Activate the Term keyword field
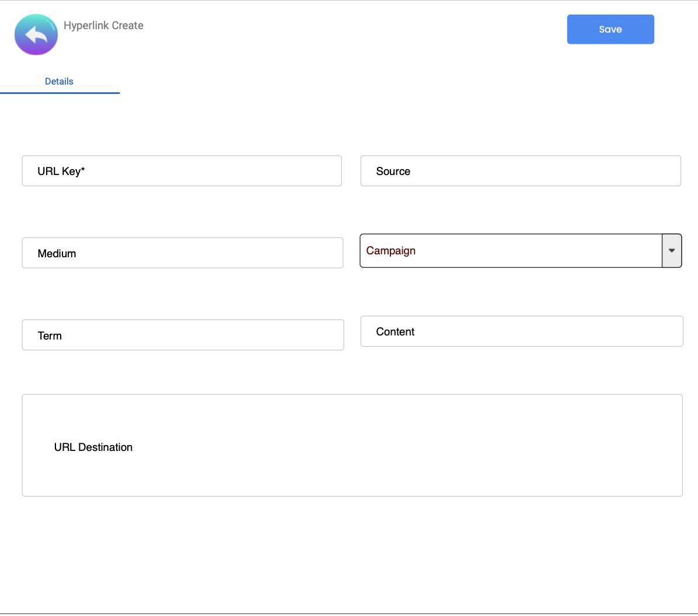The image size is (698, 616). [183, 335]
